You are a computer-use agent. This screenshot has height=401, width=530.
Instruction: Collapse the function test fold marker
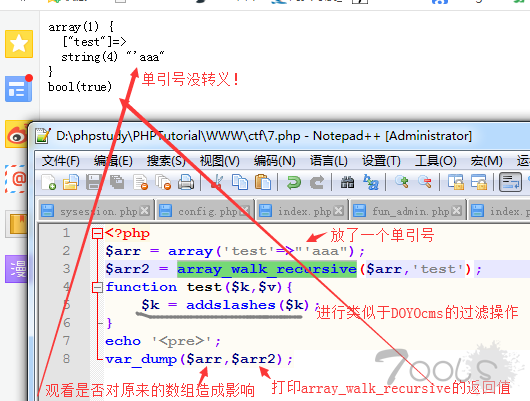point(97,287)
